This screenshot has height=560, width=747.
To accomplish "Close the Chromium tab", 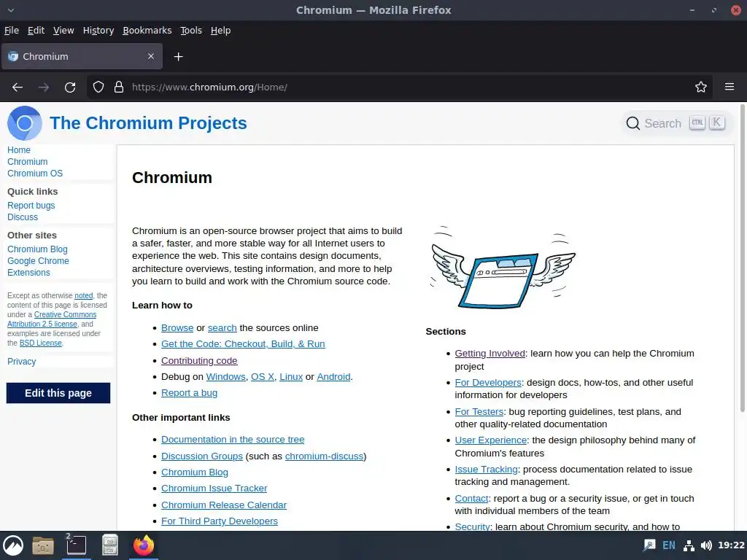I will pyautogui.click(x=151, y=56).
